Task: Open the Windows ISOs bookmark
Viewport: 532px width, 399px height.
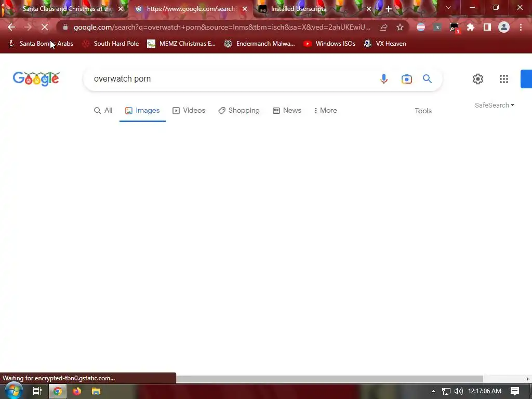Action: pyautogui.click(x=329, y=44)
